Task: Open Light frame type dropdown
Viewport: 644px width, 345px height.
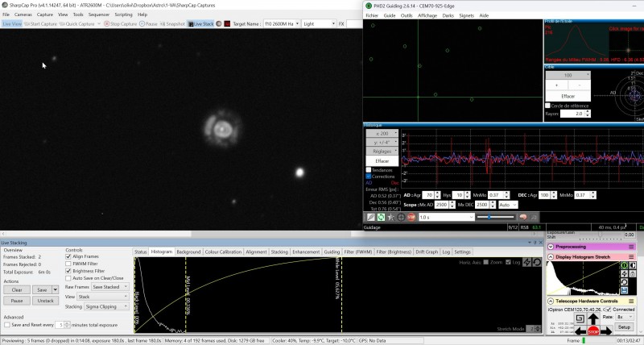Action: 319,24
